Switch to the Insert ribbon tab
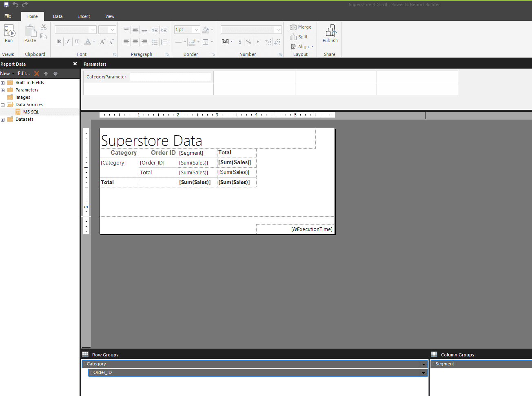 pyautogui.click(x=84, y=16)
